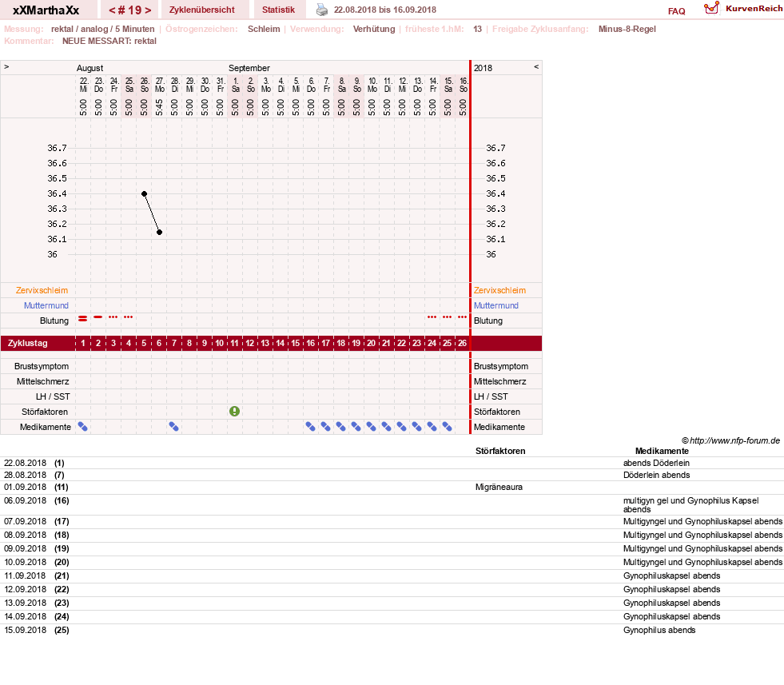Click the 'Migräneaura' Störfaktoren entry
The height and width of the screenshot is (685, 784).
point(499,487)
